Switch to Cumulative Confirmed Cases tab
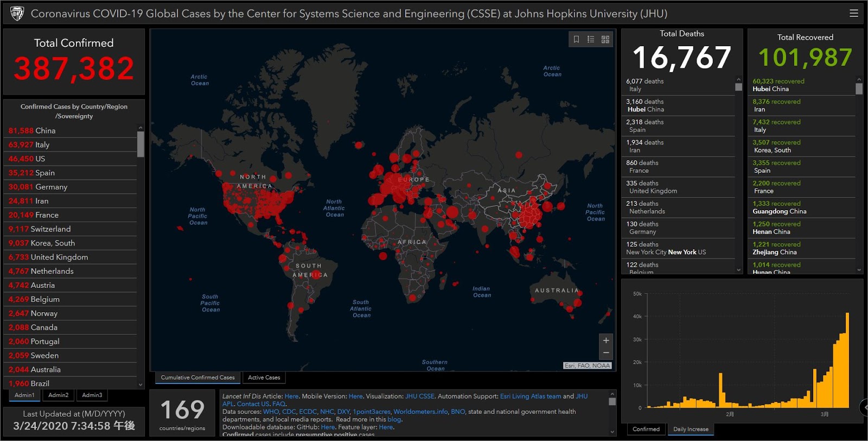 197,377
